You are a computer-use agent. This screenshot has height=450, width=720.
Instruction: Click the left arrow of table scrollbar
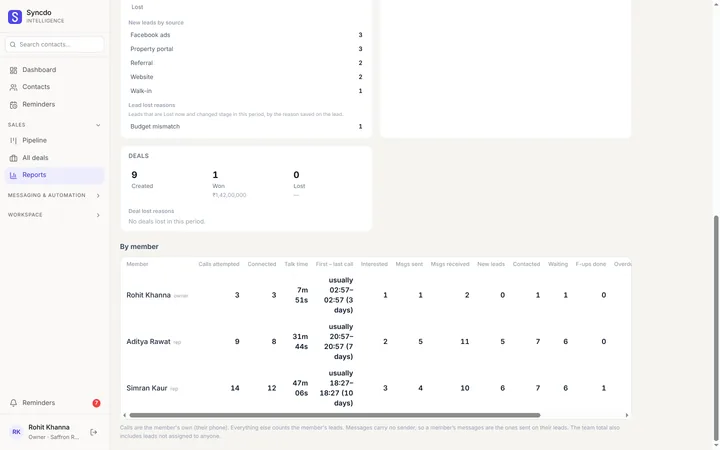(x=124, y=415)
